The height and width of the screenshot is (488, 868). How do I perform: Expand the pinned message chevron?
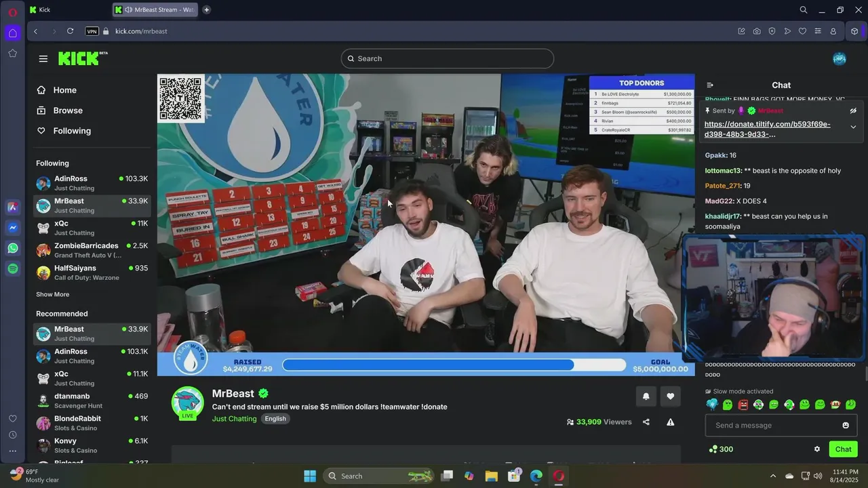pos(853,127)
